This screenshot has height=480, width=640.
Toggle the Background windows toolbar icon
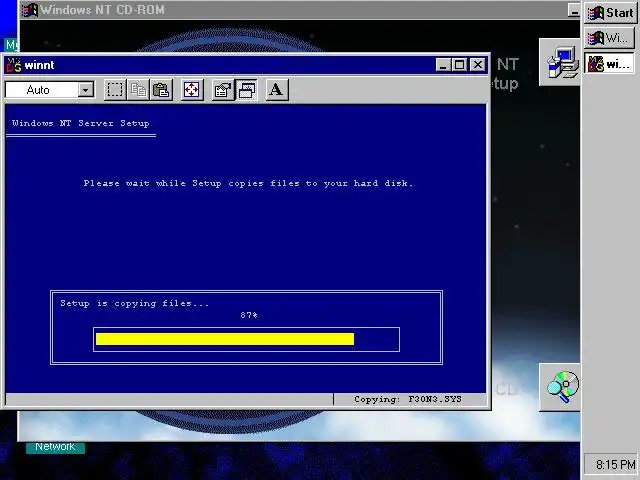pos(247,90)
